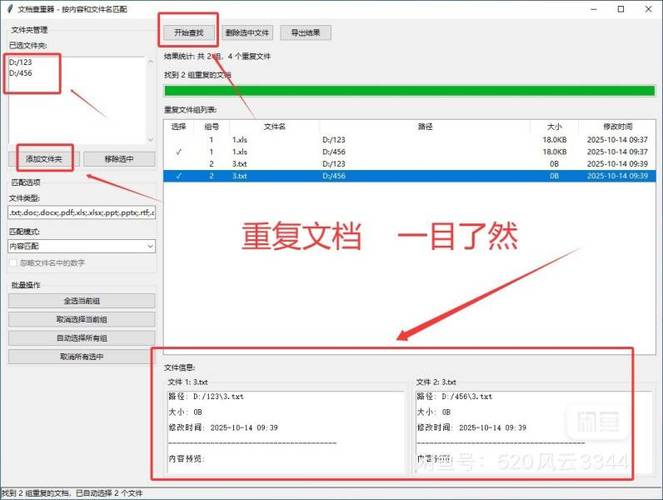Screen dimensions: 663x500
Task: Click the 删除选中文件 button
Action: [247, 33]
